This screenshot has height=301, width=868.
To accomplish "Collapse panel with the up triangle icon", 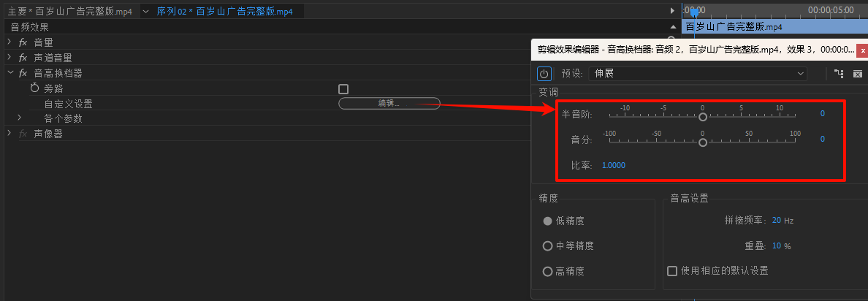I will coord(673,26).
